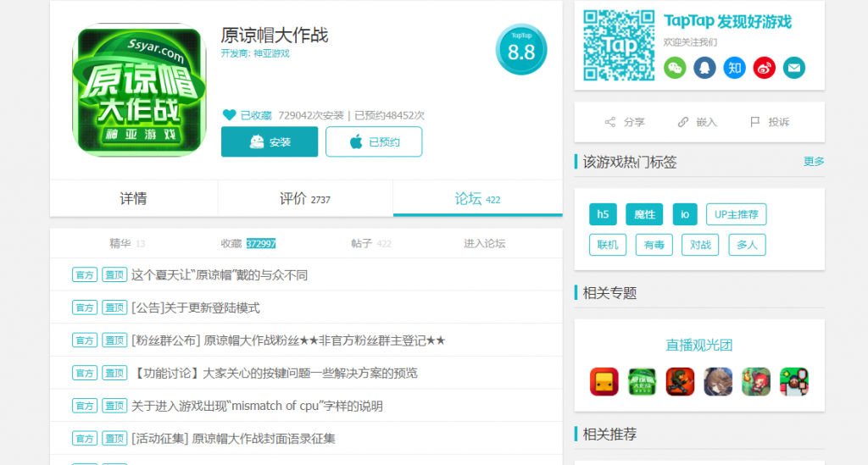The height and width of the screenshot is (465, 868).
Task: Select the 精华 13 sub-tab
Action: pyautogui.click(x=127, y=243)
